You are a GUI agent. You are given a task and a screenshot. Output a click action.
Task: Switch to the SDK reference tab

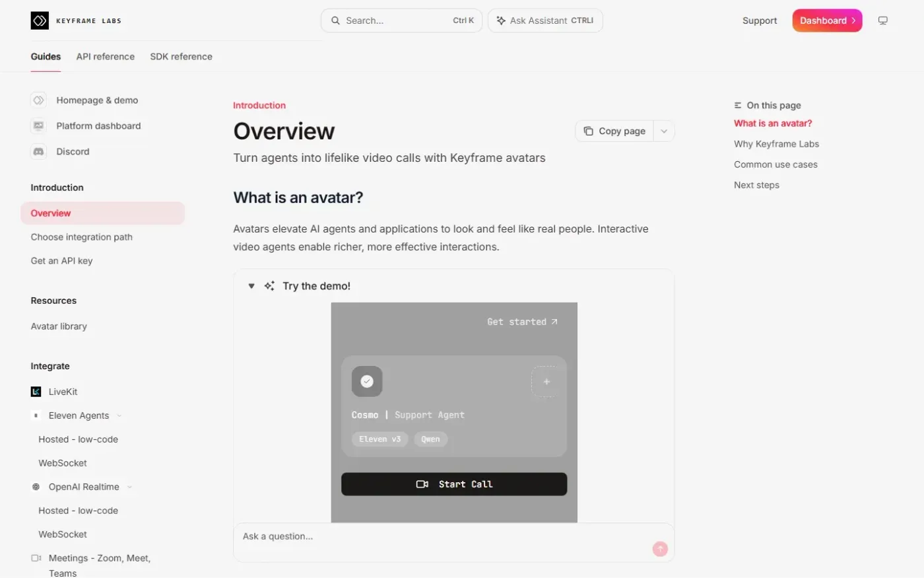pos(181,57)
